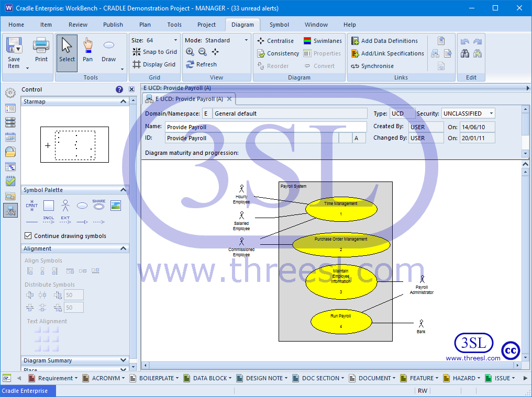Select the Purchase Order Management use case
This screenshot has height=397, width=532.
coord(341,244)
